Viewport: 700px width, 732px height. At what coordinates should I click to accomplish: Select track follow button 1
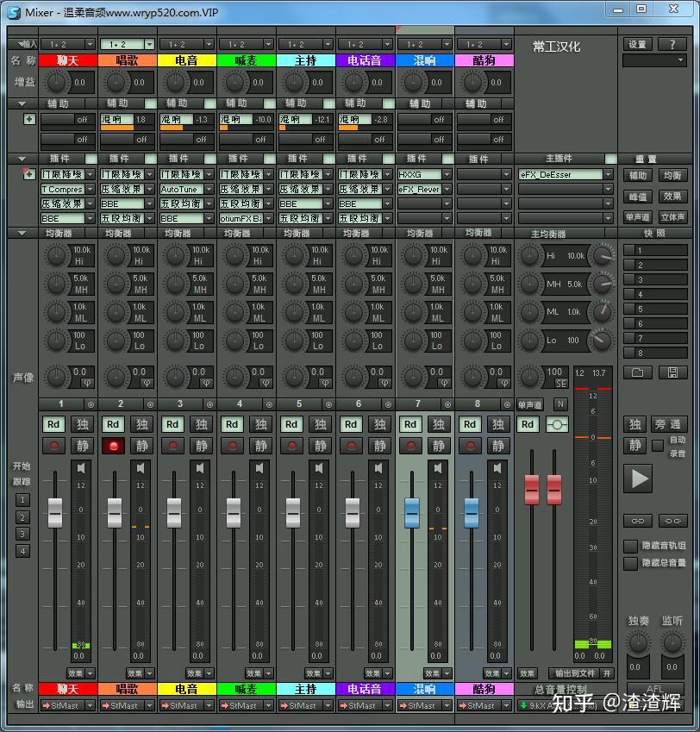(22, 500)
